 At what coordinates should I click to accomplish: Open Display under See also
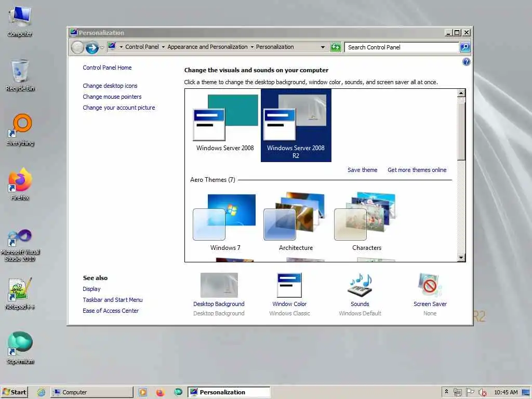point(91,289)
